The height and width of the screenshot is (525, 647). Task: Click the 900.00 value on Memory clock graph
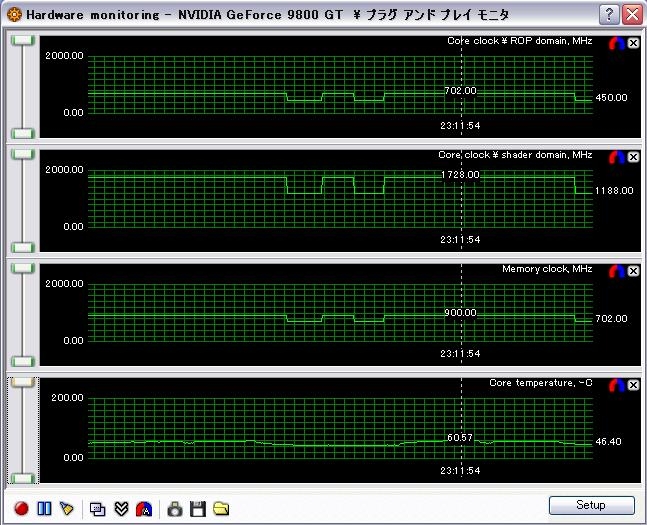click(x=460, y=313)
